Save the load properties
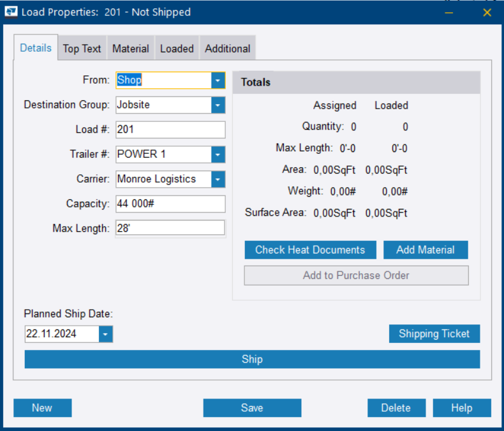504x431 pixels. (x=252, y=408)
